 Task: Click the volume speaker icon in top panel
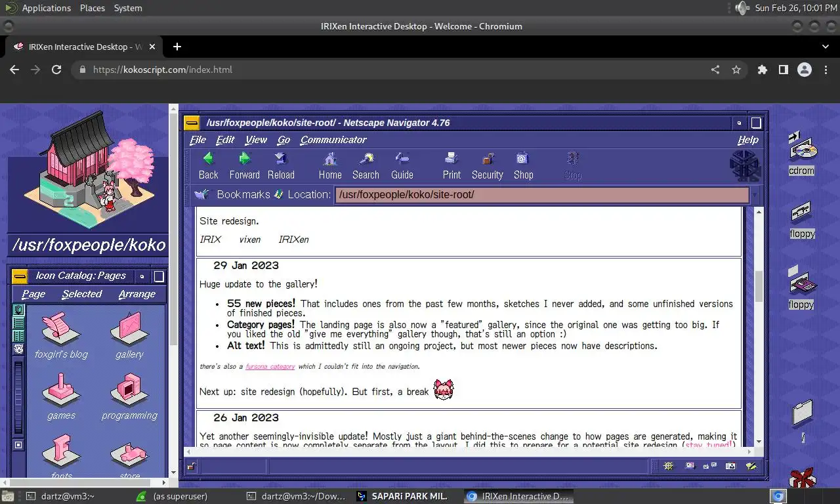[x=742, y=8]
